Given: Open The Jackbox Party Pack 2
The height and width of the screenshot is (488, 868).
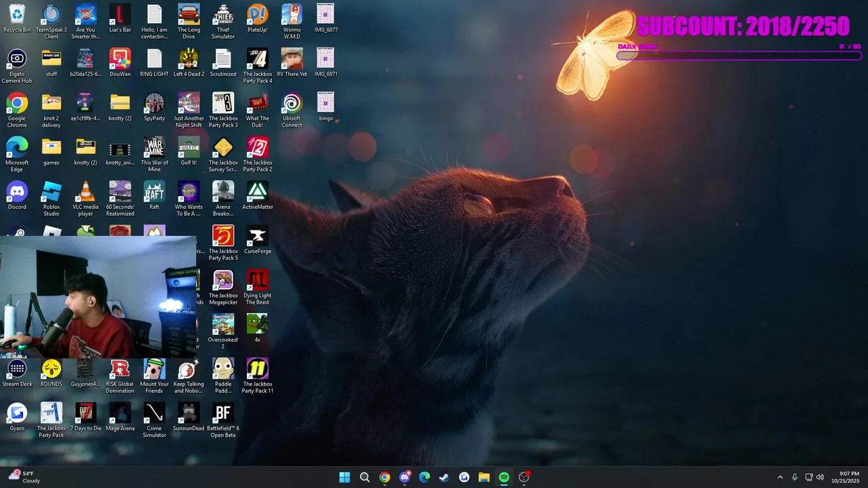Looking at the screenshot, I should click(258, 154).
